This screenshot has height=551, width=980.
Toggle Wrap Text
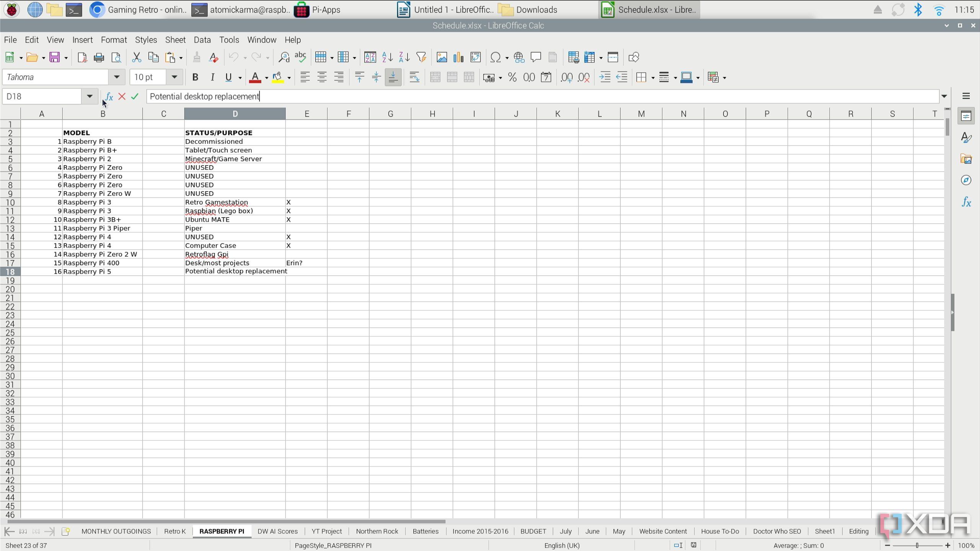click(414, 77)
